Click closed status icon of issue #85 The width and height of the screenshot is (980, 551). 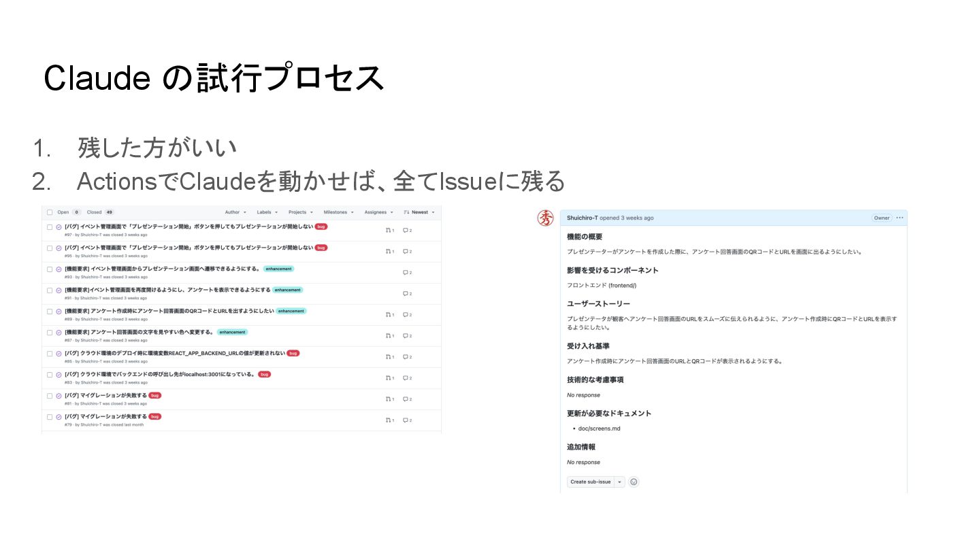coord(59,354)
